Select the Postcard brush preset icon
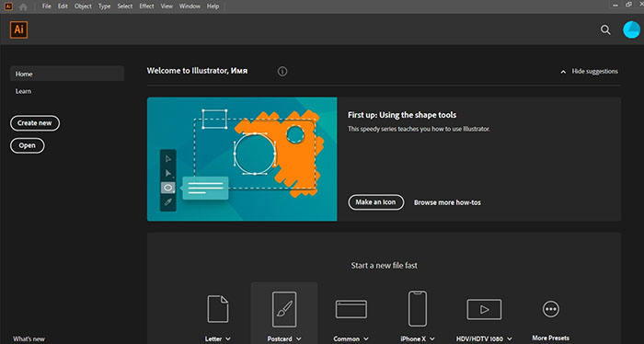644x344 pixels. click(284, 309)
